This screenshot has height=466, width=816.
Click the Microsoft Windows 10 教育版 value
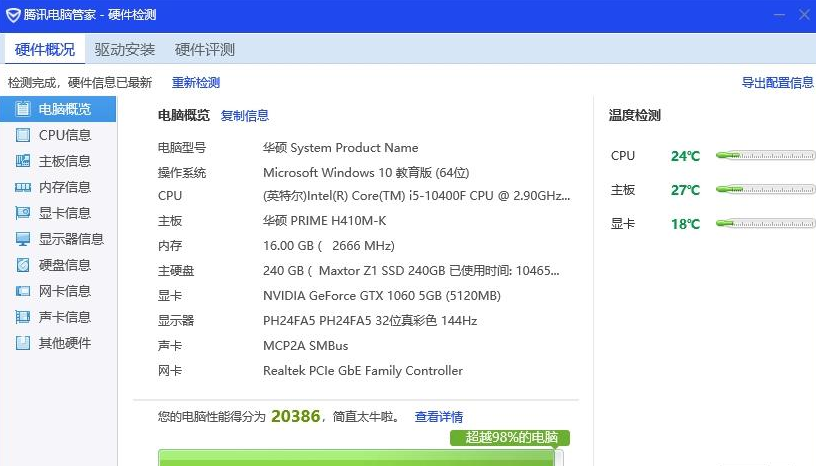pyautogui.click(x=366, y=172)
